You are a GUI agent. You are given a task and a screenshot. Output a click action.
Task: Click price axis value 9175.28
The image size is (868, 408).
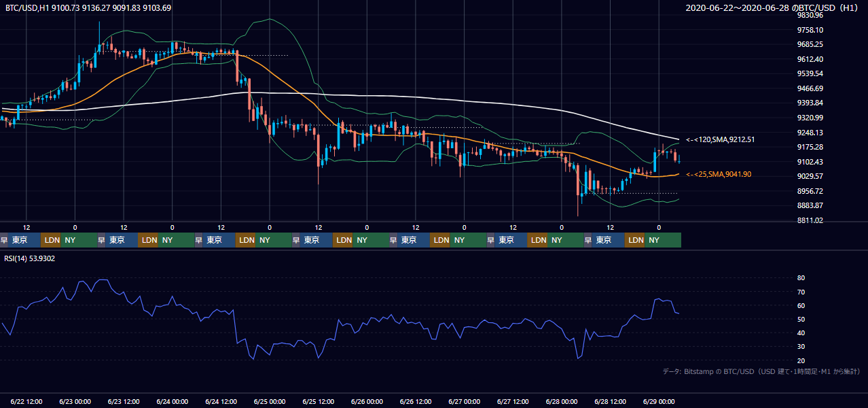[810, 147]
